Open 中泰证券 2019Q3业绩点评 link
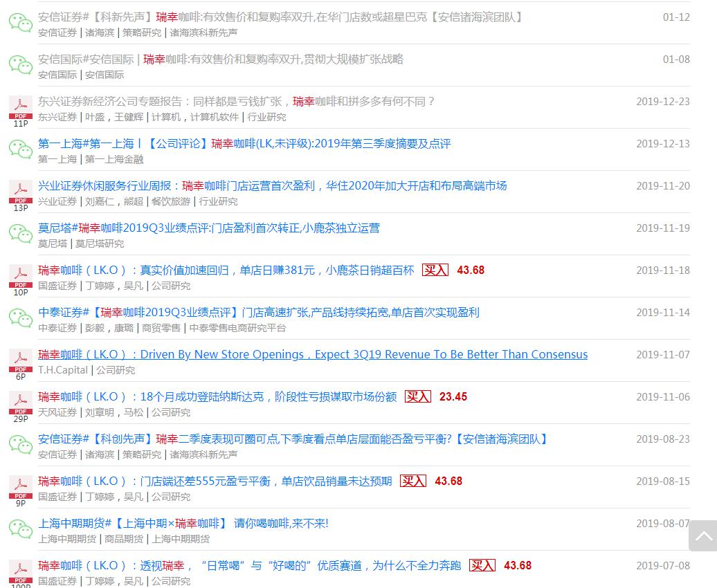 point(259,313)
